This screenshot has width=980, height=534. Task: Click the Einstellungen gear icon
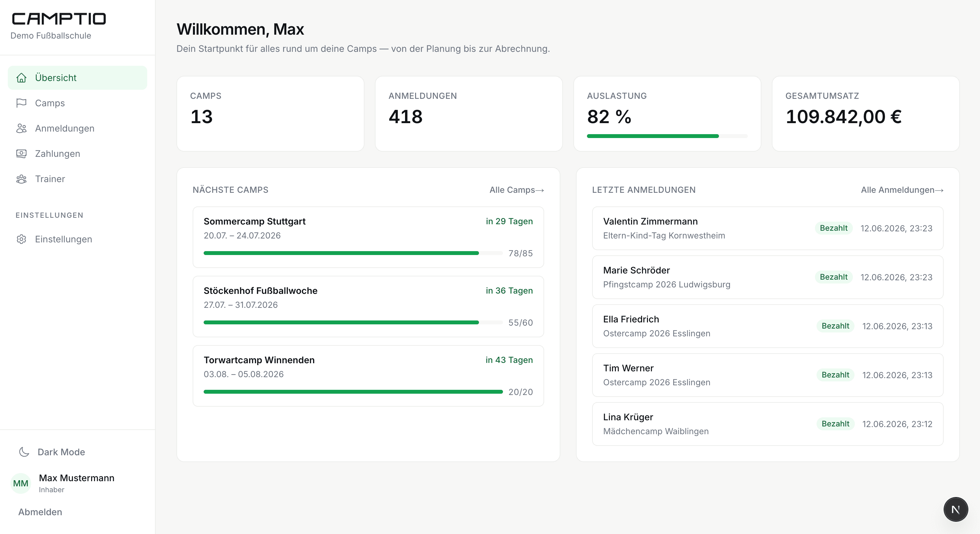tap(21, 239)
